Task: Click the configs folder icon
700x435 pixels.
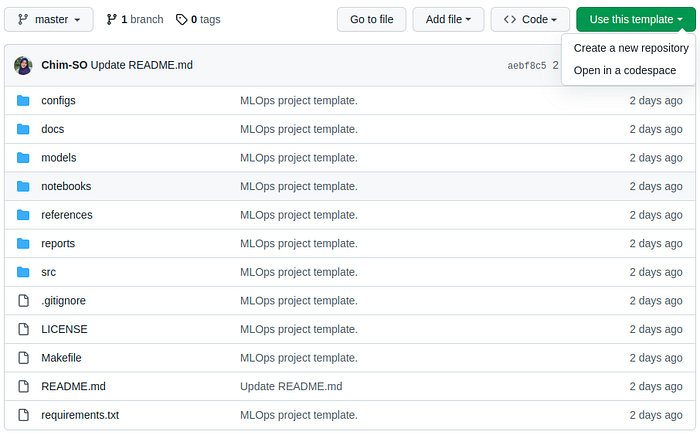Action: pyautogui.click(x=23, y=100)
